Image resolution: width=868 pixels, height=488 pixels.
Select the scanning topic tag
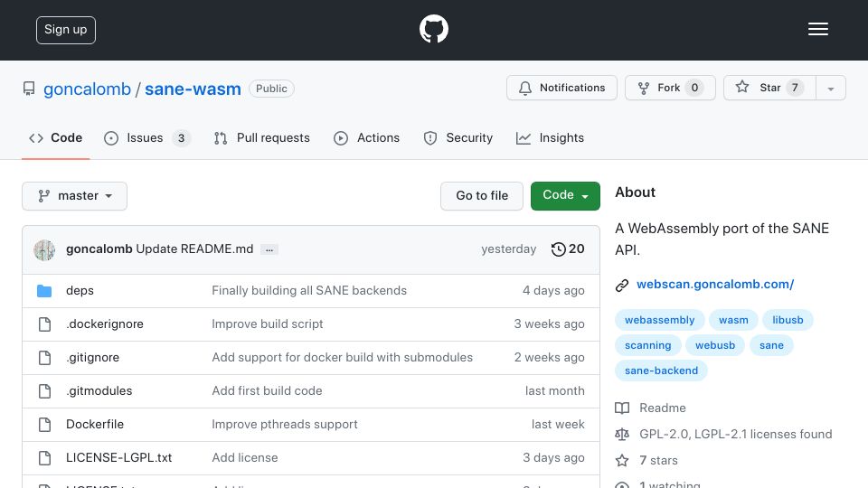pos(647,345)
